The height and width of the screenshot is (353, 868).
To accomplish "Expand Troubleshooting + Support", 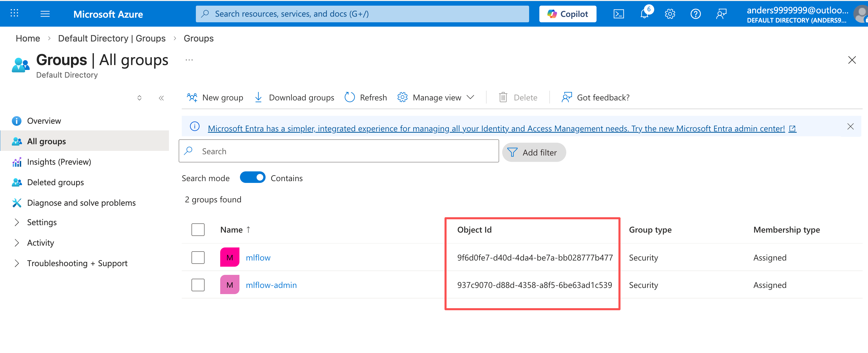I will (77, 263).
